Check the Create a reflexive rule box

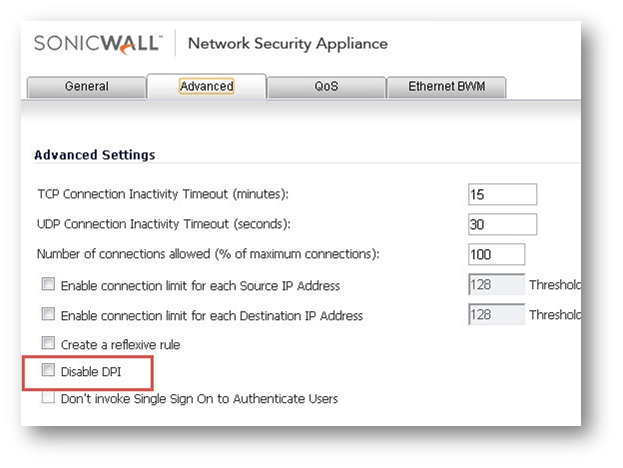[x=47, y=344]
